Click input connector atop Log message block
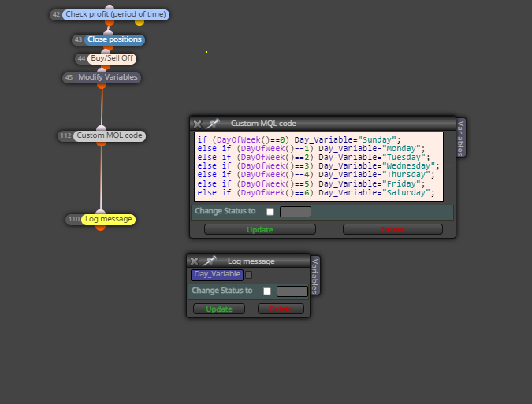The height and width of the screenshot is (404, 532). 100,212
